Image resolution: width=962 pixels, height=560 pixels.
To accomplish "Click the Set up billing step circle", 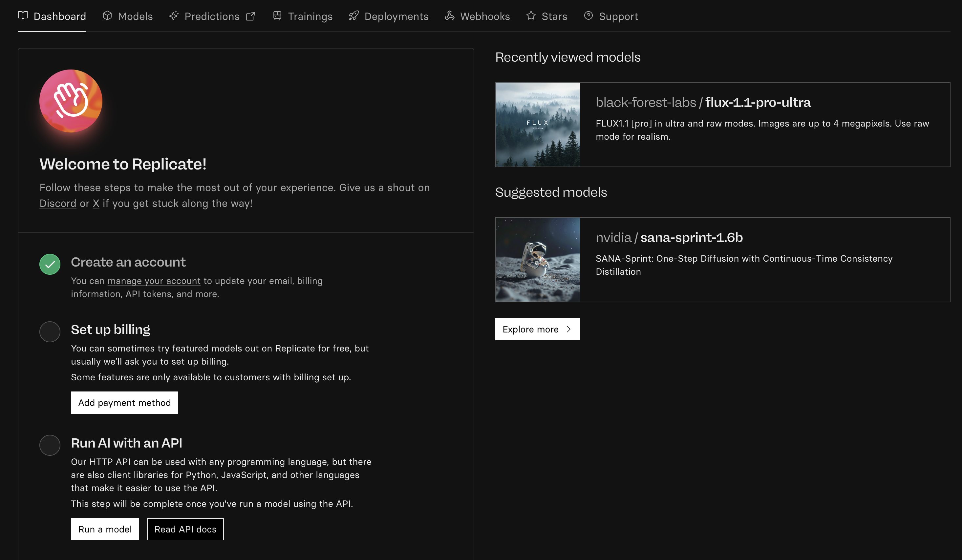I will pos(50,331).
